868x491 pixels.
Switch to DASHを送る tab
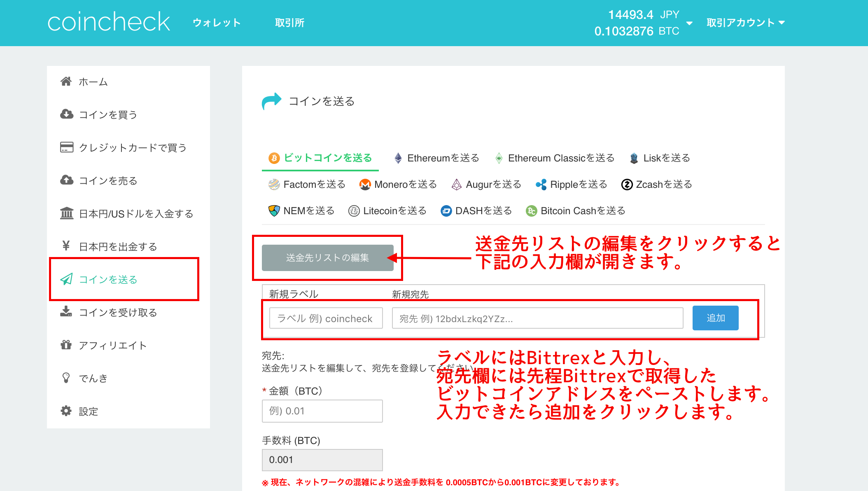pos(483,210)
